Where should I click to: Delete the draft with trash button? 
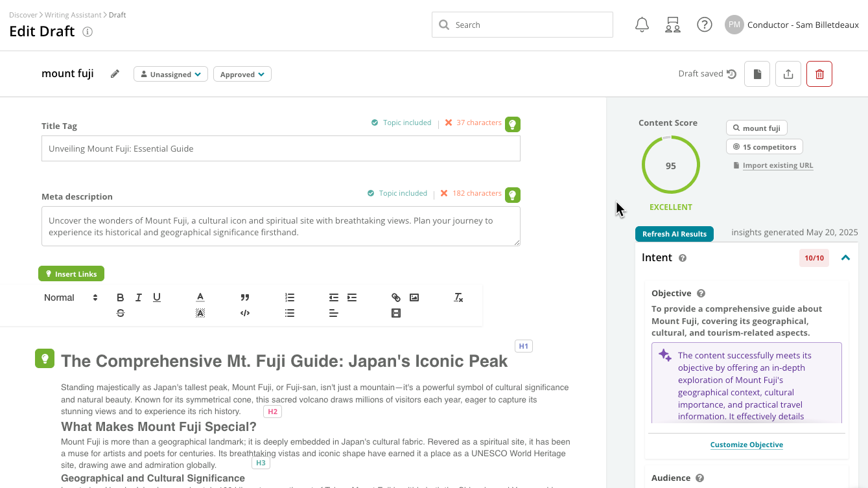[819, 74]
